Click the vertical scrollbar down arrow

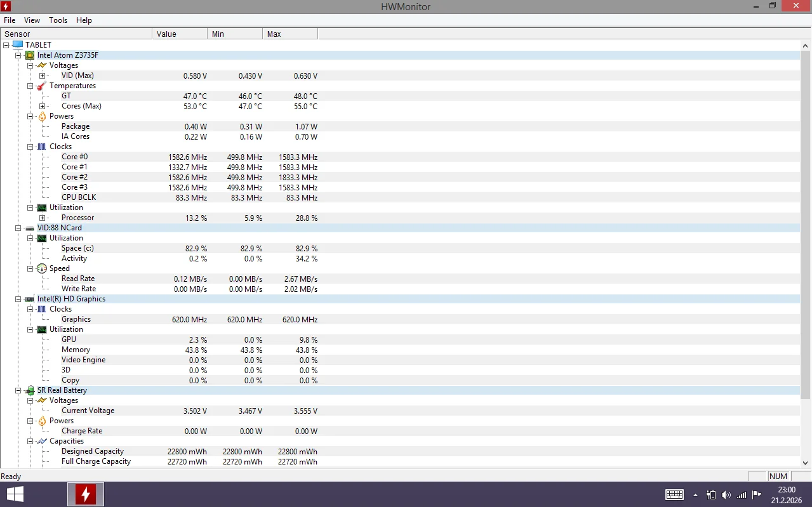806,463
